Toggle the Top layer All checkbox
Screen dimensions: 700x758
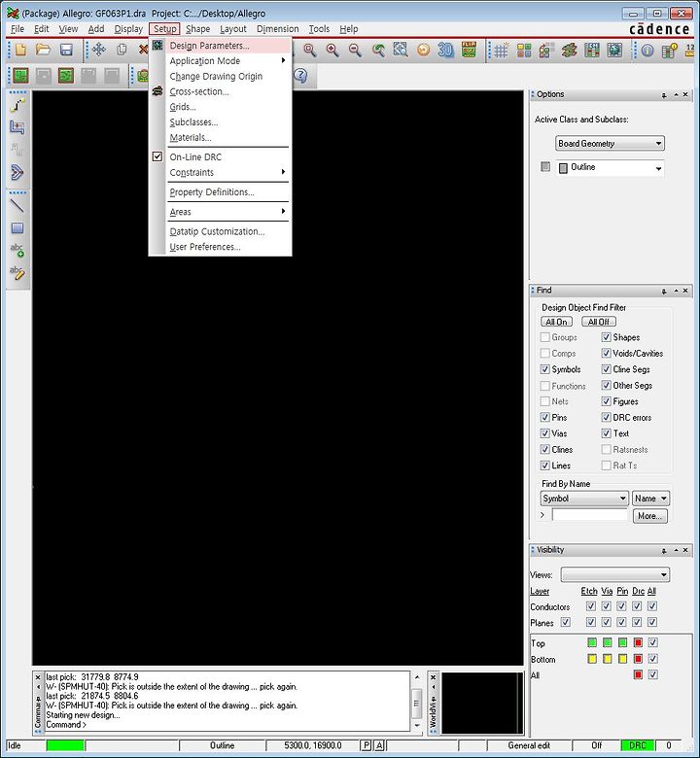pos(652,642)
